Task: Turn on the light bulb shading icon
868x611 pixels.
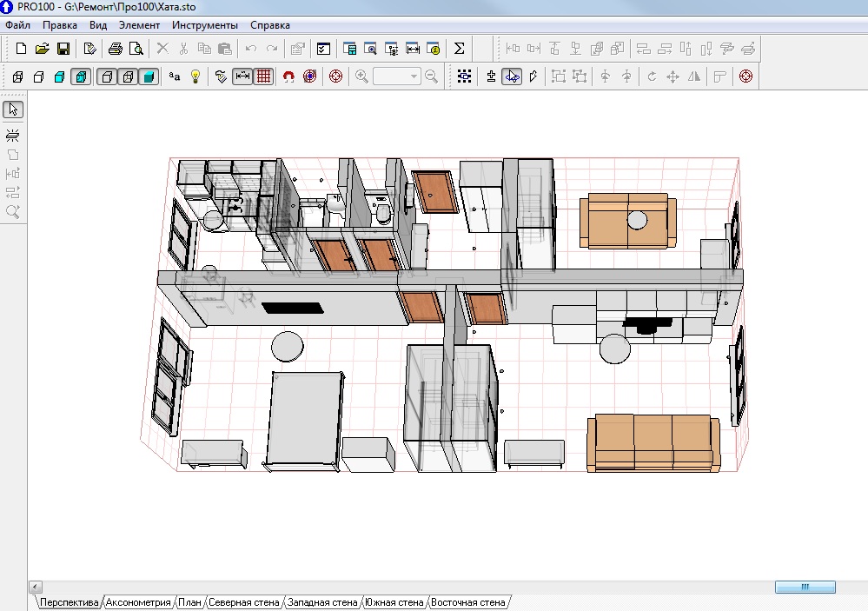Action: pos(195,76)
